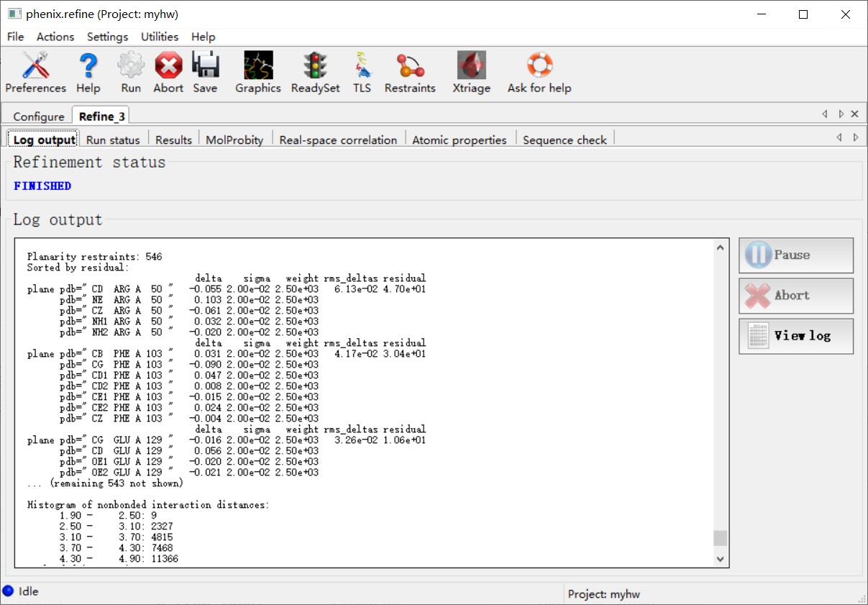Close the Refine_3 tab with X
Screen dimensions: 868x605
(x=854, y=114)
